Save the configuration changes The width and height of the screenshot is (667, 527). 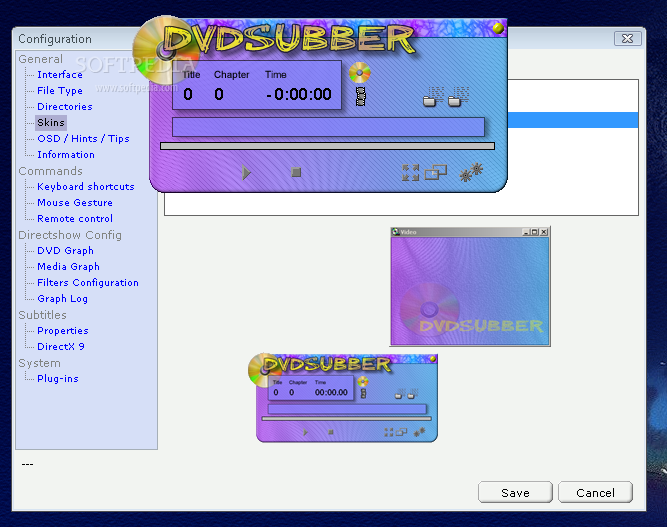pyautogui.click(x=515, y=493)
